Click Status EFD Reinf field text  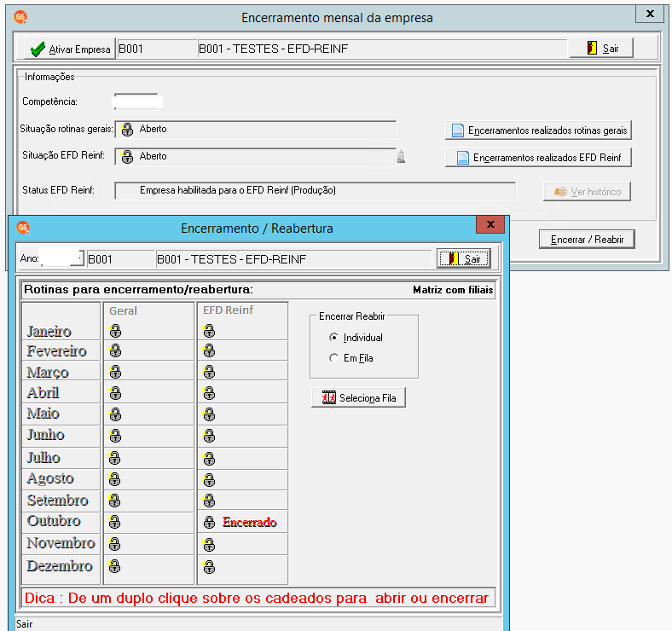(x=238, y=190)
